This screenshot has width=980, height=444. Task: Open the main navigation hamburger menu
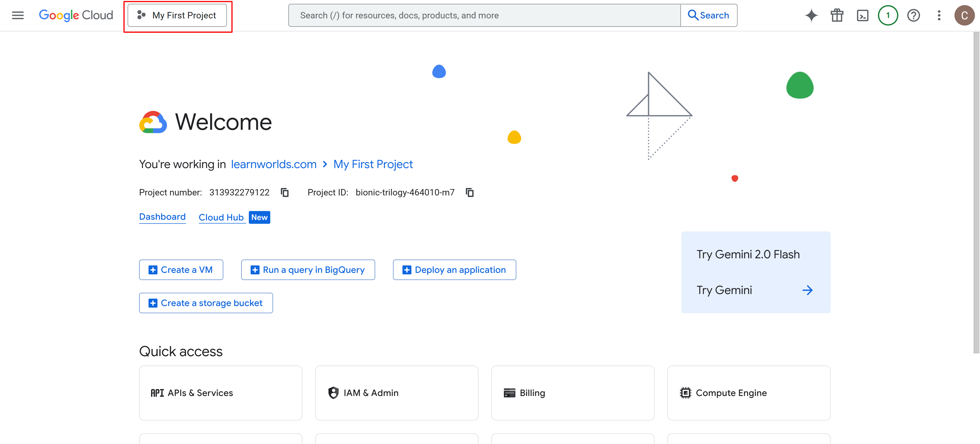pyautogui.click(x=18, y=15)
